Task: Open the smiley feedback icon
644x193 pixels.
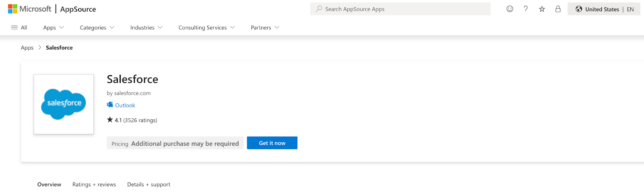Action: 510,9
